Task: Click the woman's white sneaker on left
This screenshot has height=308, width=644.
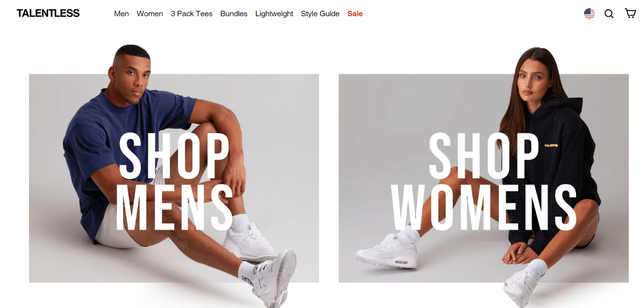Action: click(387, 251)
